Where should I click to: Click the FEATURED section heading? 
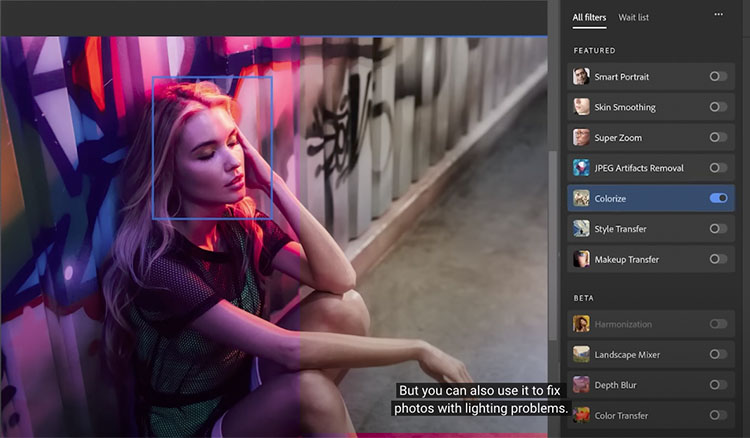tap(594, 50)
